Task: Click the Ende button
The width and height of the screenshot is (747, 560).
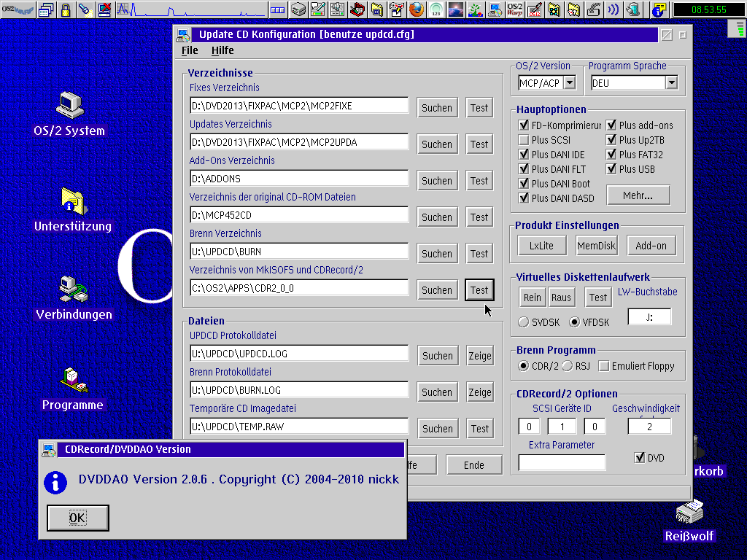Action: [474, 465]
